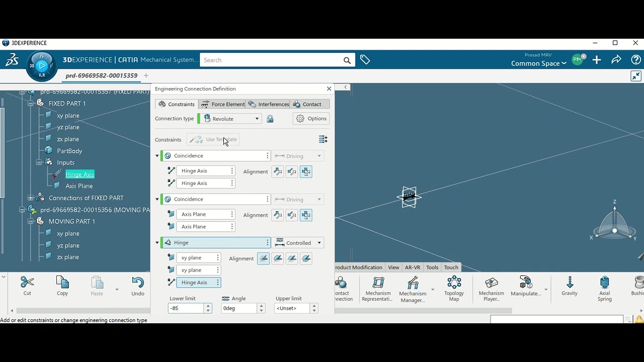Open the AR-VR toolbar tab

(x=413, y=267)
